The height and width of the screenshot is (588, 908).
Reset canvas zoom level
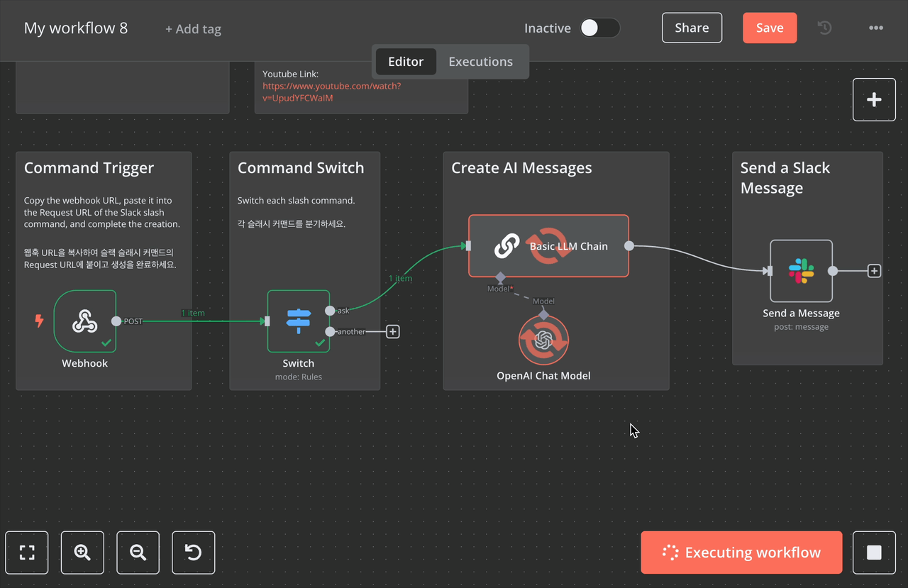[x=193, y=553]
